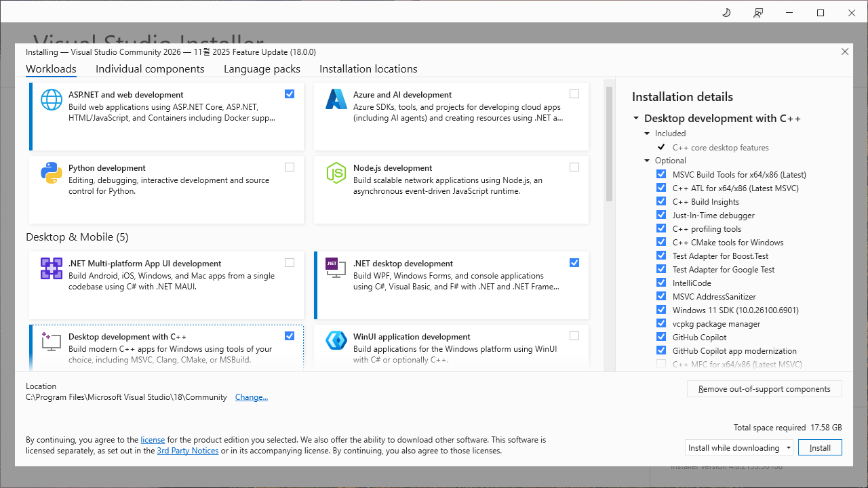Click the feedback icon in the title bar
The image size is (868, 488).
pos(758,13)
